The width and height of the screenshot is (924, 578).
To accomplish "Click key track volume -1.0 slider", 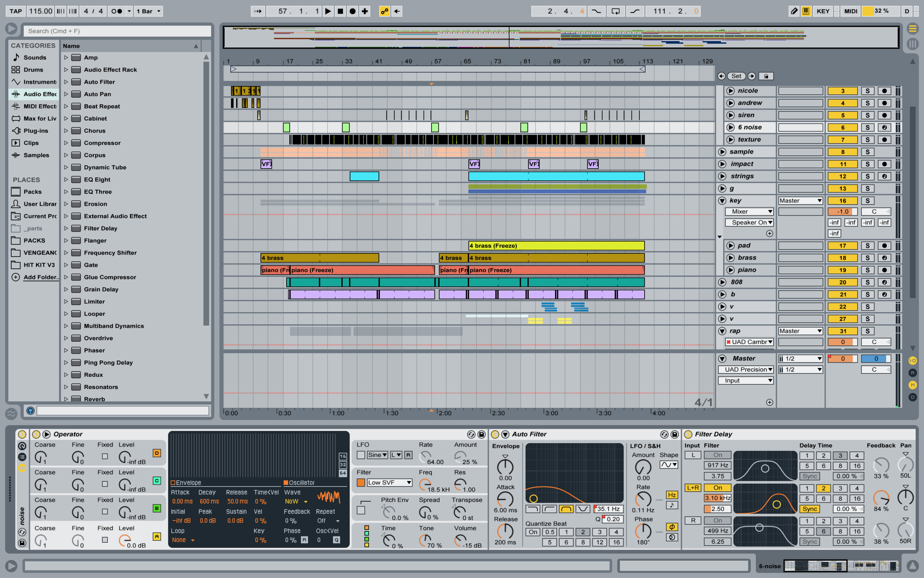I will (842, 212).
